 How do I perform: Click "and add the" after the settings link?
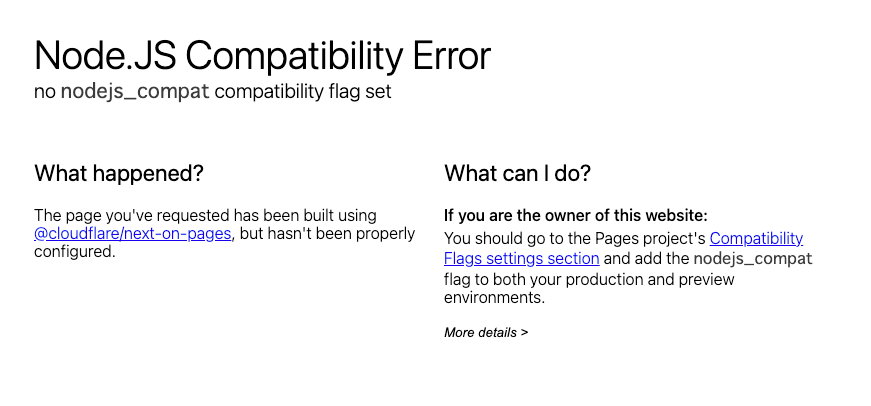647,258
